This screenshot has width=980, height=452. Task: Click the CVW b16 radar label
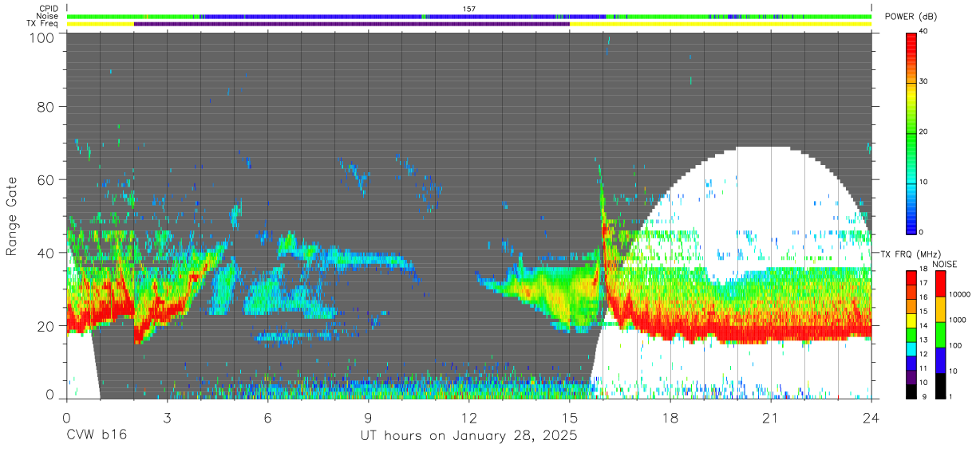point(96,435)
